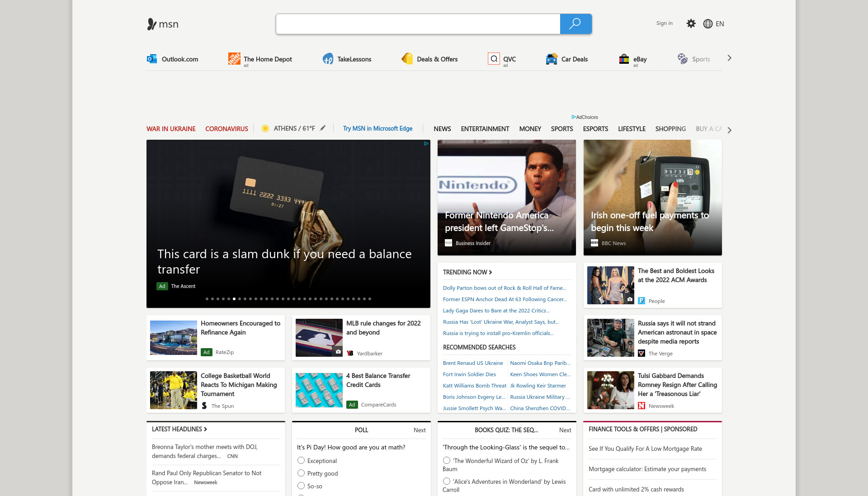Click the ad info triangle on main carousel
The width and height of the screenshot is (868, 496).
tap(426, 144)
